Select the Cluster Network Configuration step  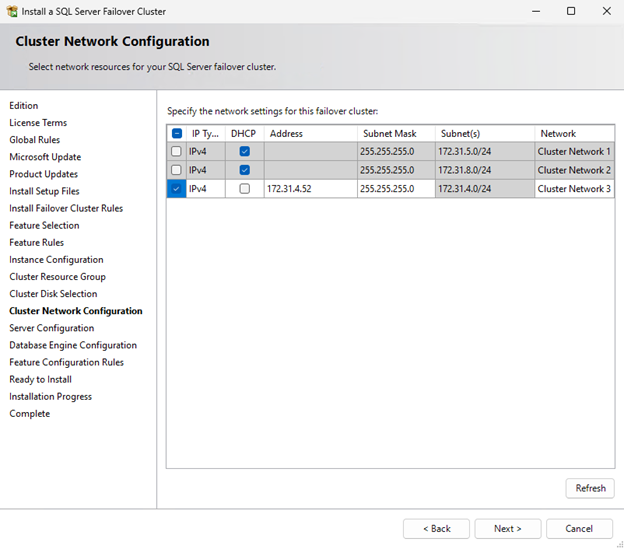tap(76, 311)
